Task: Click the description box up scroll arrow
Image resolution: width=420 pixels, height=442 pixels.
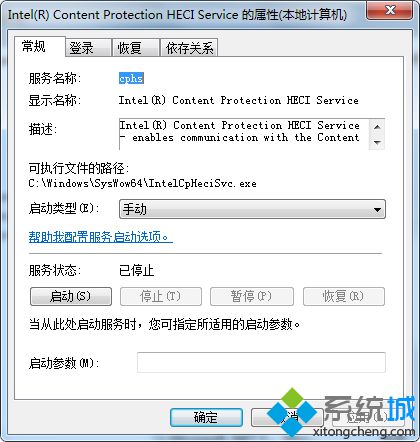Action: click(377, 127)
